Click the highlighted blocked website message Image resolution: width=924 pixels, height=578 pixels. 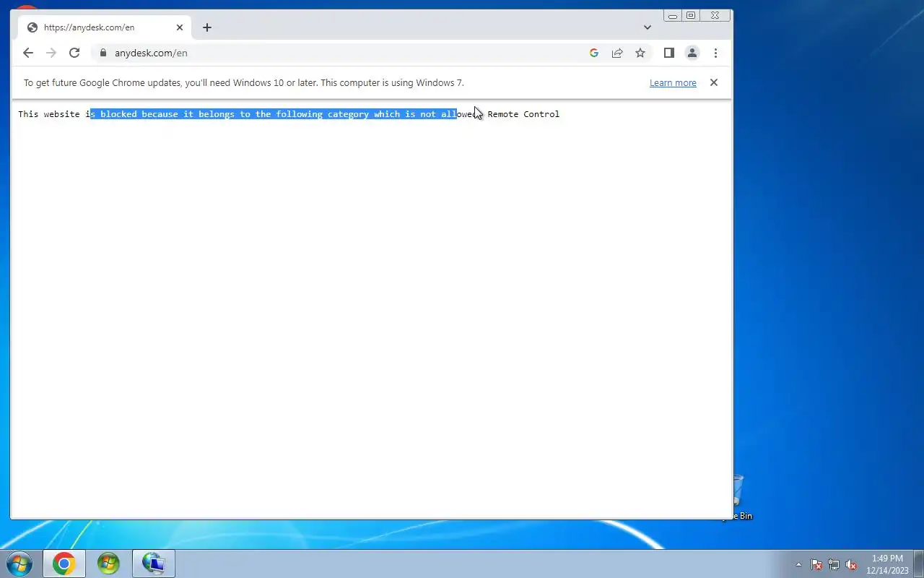(x=274, y=114)
